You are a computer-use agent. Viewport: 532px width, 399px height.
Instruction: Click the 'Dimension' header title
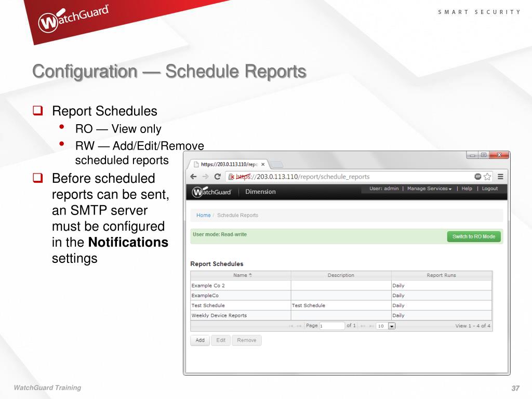coord(260,192)
